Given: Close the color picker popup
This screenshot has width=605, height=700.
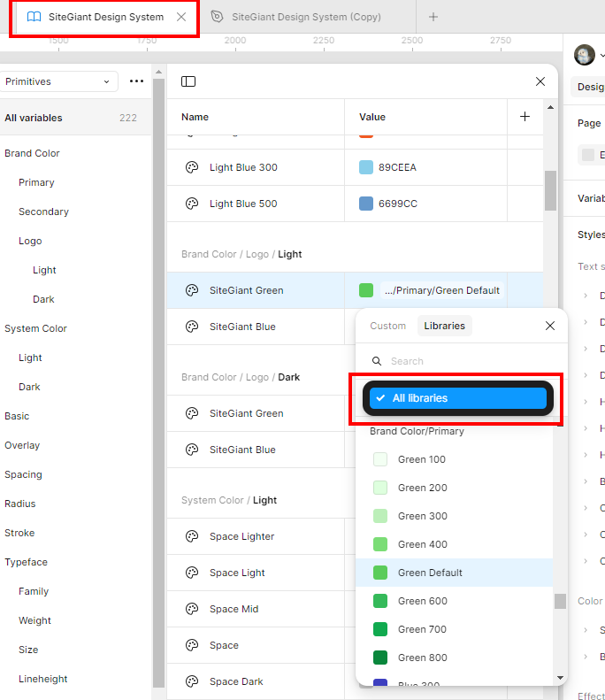Looking at the screenshot, I should click(550, 326).
